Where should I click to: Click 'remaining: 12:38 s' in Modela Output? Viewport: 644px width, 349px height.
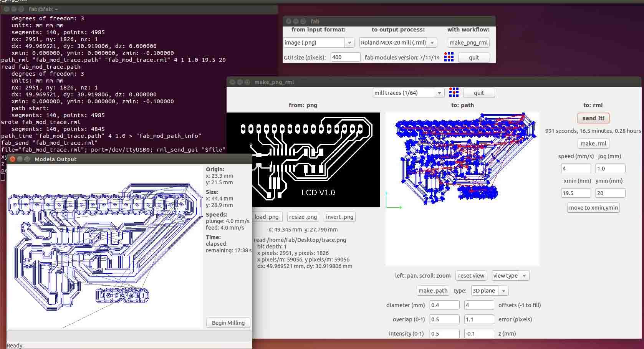(228, 250)
